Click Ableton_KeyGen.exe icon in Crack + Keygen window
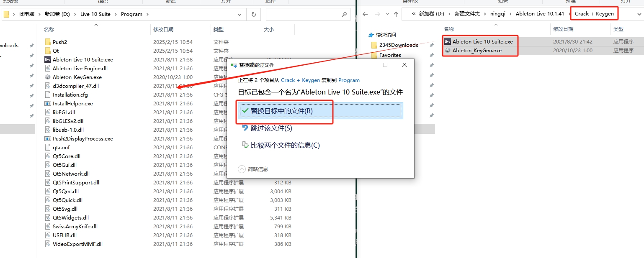This screenshot has width=644, height=258. point(448,50)
